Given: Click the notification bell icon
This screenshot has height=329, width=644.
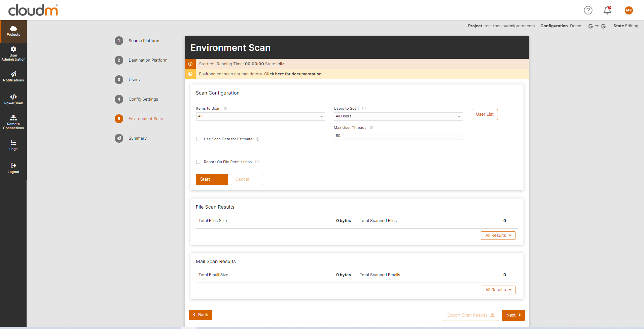Looking at the screenshot, I should point(607,10).
